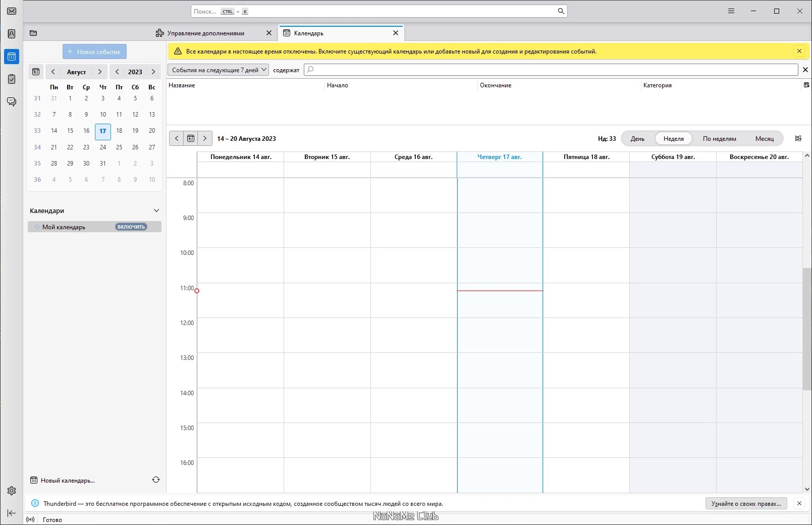The image size is (812, 525).
Task: Switch to По неделям view
Action: [720, 138]
